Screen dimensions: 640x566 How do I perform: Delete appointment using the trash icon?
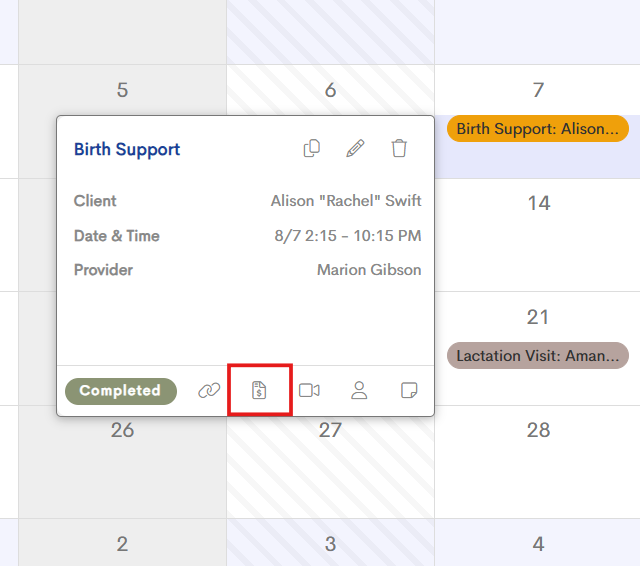click(399, 148)
